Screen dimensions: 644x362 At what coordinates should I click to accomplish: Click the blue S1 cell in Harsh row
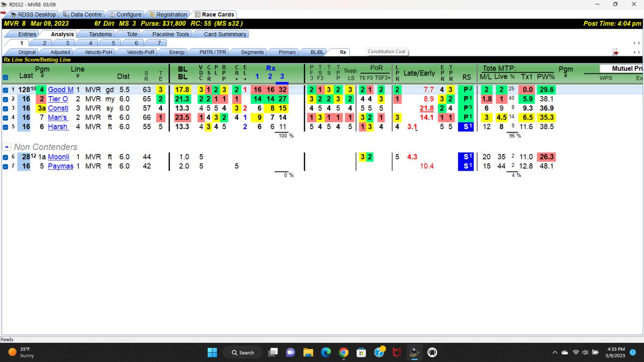[466, 127]
